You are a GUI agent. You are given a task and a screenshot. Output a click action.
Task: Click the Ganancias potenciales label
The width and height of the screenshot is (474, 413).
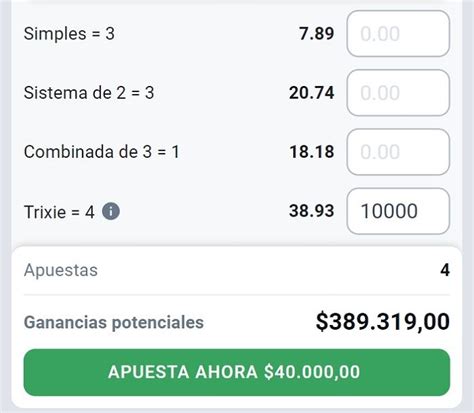(114, 322)
